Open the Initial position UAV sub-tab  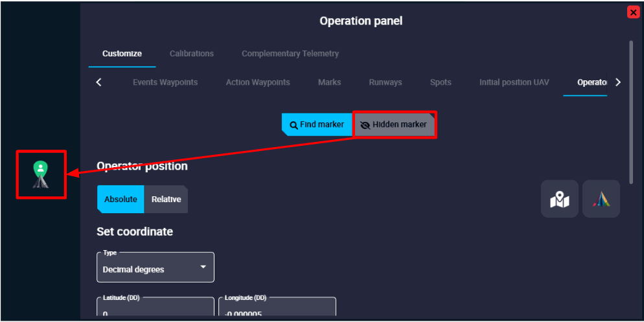click(x=514, y=82)
